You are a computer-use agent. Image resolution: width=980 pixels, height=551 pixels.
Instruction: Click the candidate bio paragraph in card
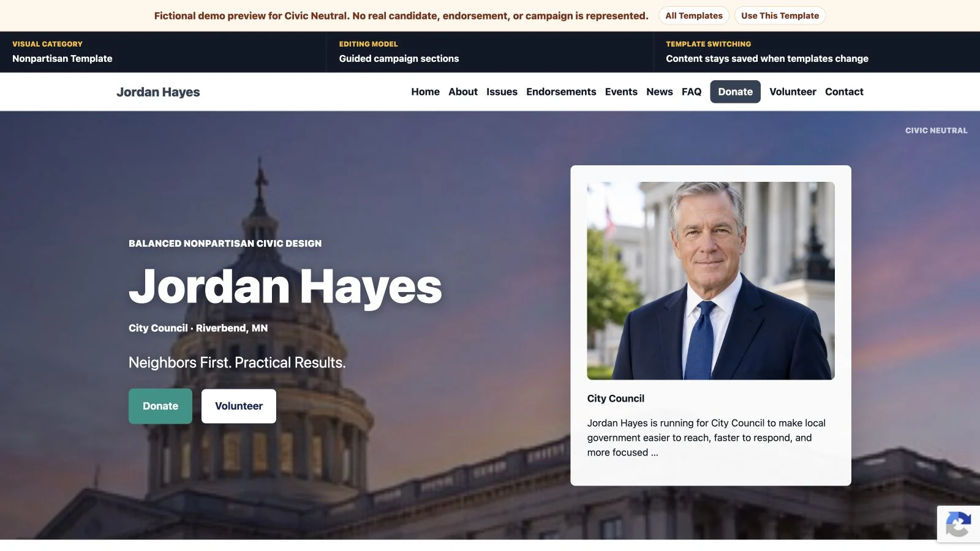coord(706,438)
